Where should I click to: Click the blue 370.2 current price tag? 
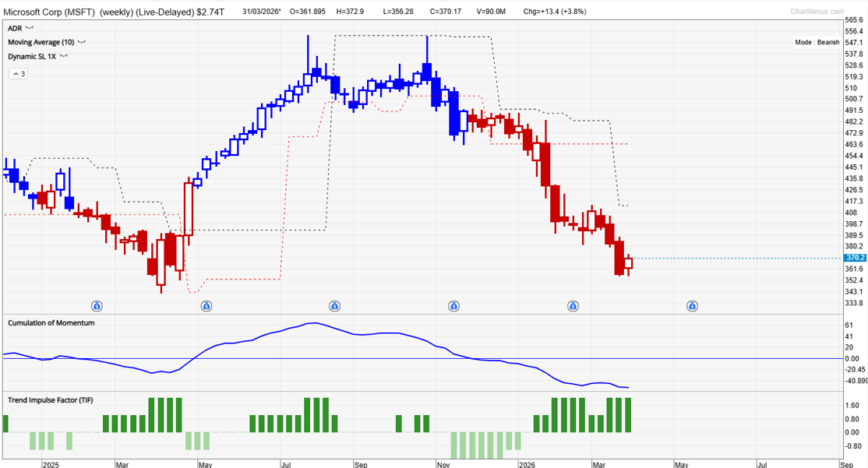point(854,257)
